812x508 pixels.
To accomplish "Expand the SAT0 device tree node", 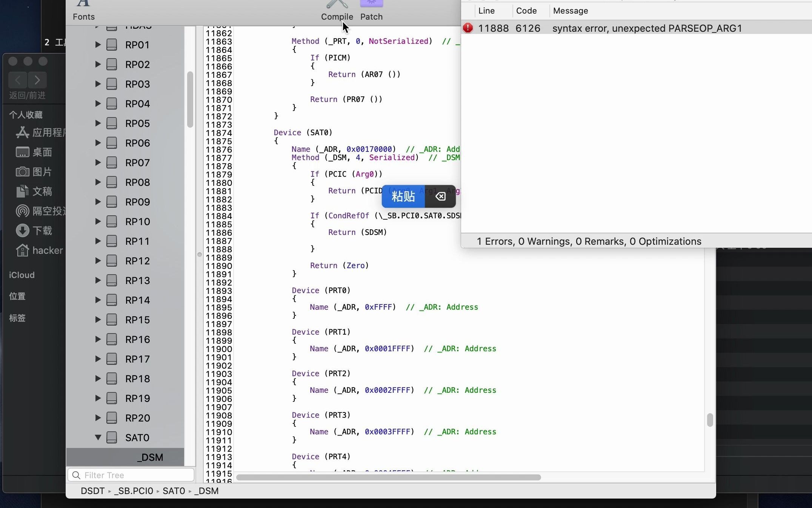I will (x=98, y=437).
